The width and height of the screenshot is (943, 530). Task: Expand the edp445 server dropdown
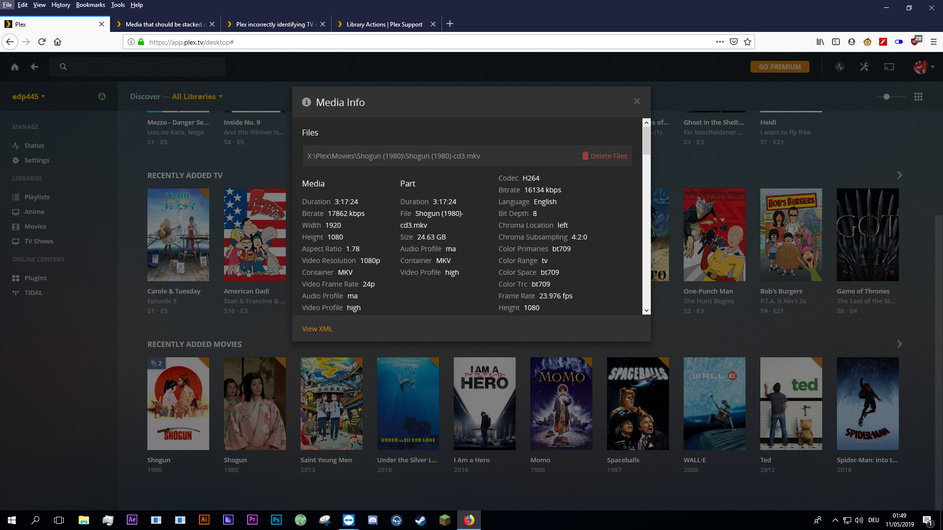[x=28, y=96]
